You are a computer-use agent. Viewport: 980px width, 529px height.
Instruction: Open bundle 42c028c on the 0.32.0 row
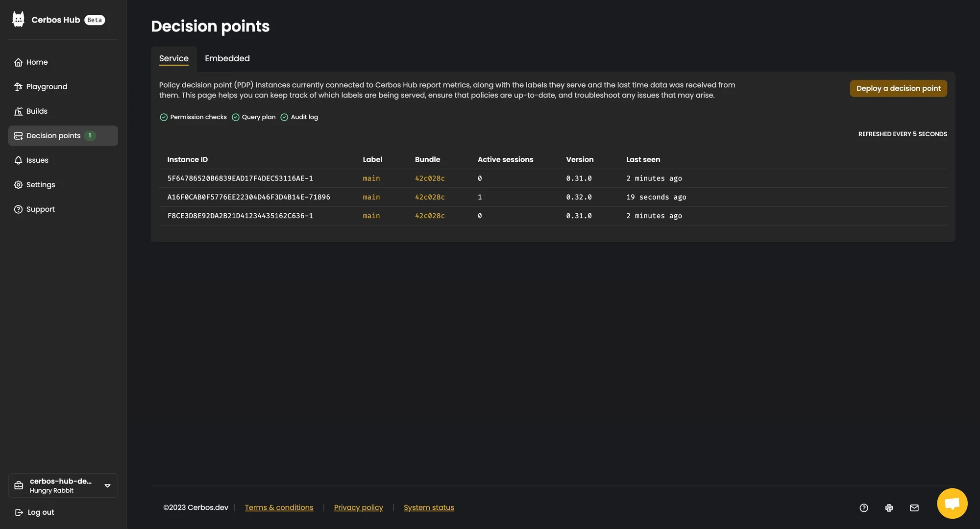click(429, 197)
